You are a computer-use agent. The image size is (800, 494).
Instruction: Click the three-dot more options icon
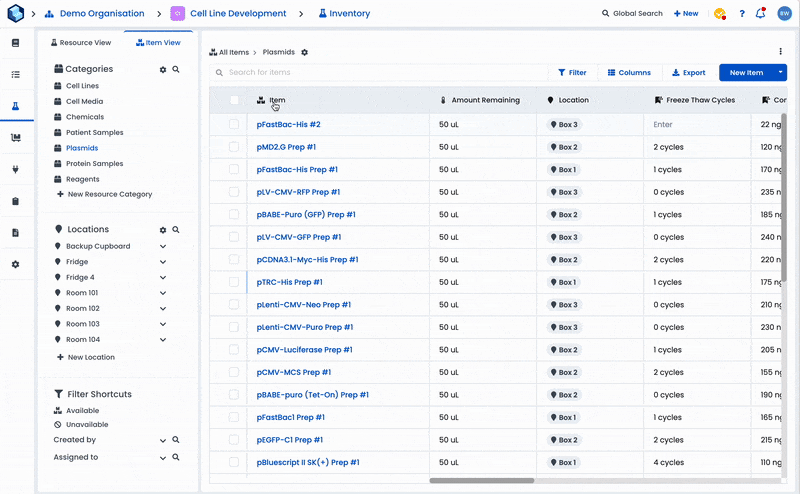pos(781,52)
